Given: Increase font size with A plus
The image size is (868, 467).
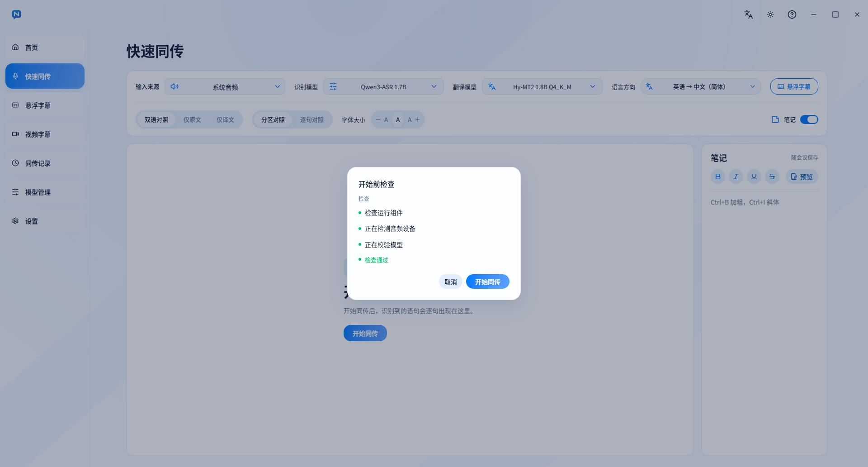Looking at the screenshot, I should coord(414,119).
